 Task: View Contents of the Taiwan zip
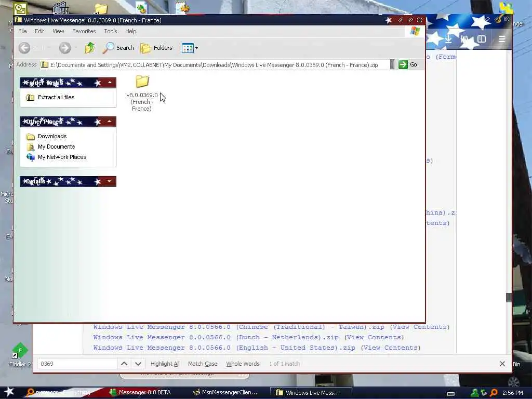point(420,327)
